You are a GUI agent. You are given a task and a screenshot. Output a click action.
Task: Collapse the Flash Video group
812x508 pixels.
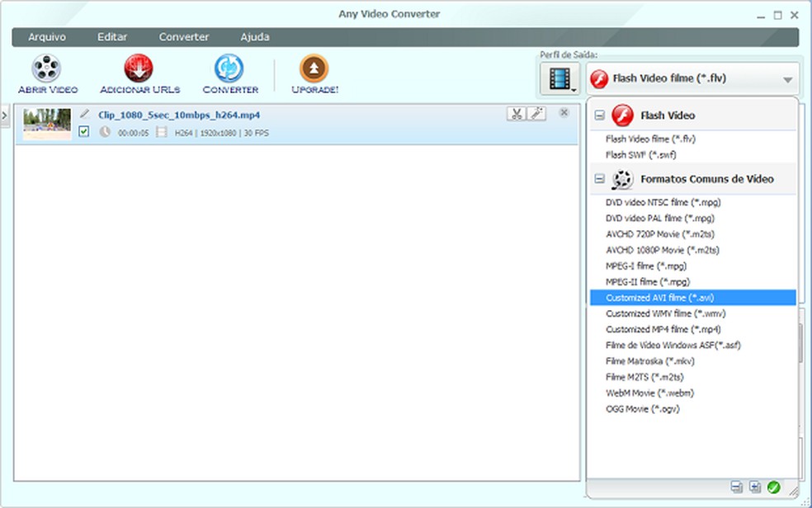click(x=600, y=116)
